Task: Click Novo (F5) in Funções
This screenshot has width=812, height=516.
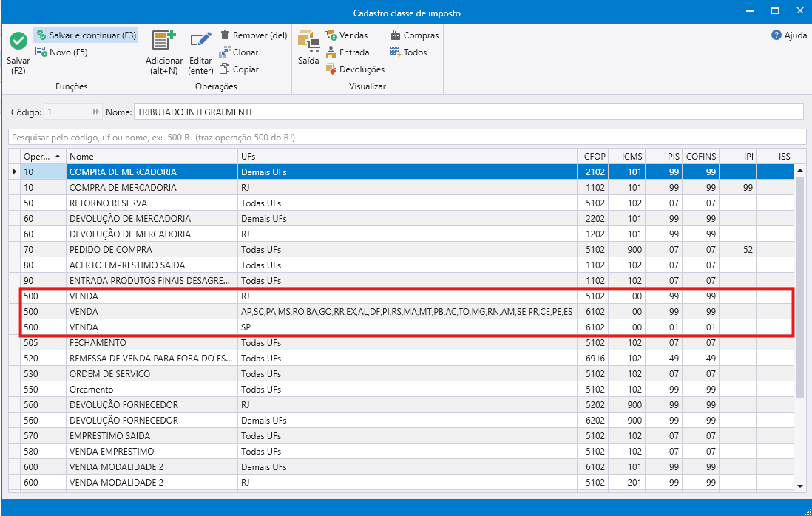Action: [x=61, y=52]
